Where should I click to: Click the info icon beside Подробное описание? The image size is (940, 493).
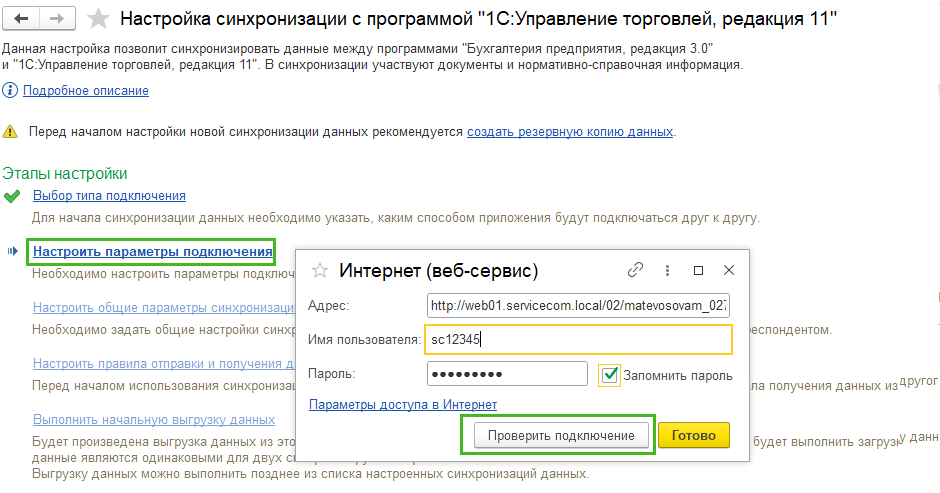click(10, 91)
